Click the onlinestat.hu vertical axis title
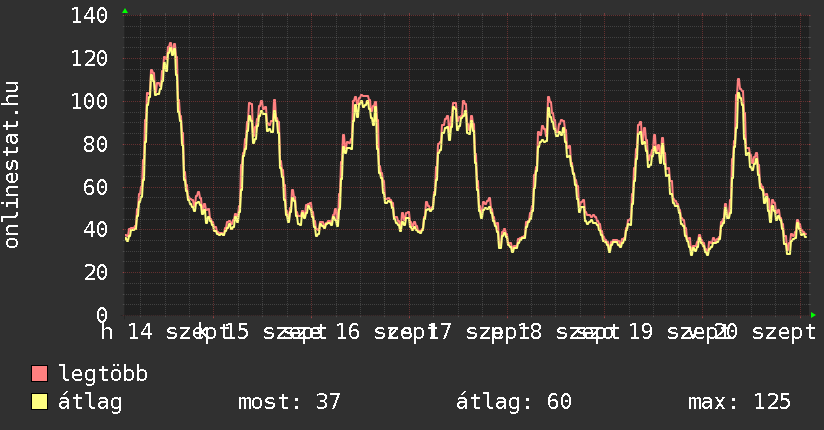 [12, 164]
